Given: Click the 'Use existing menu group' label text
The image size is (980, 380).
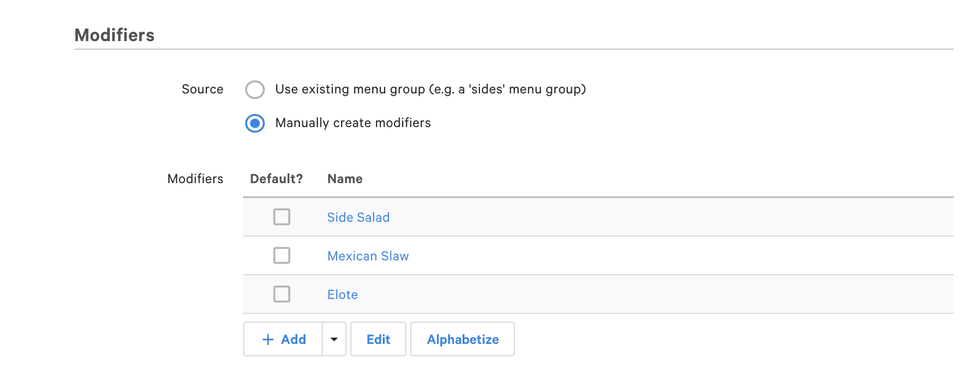Looking at the screenshot, I should (x=430, y=89).
